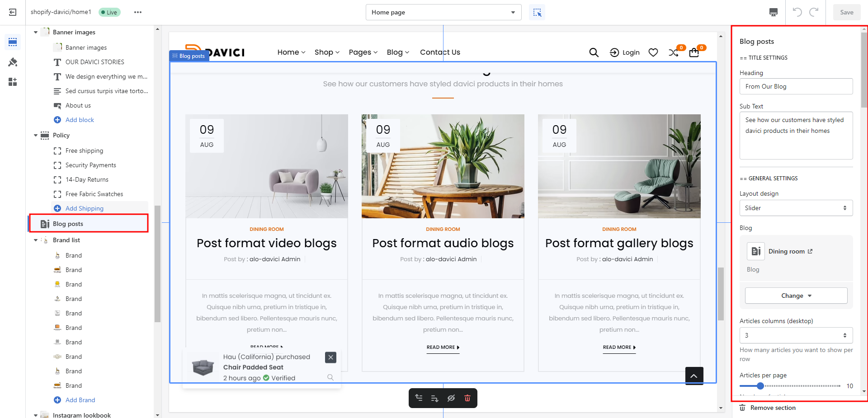This screenshot has width=868, height=418.
Task: Open the Add apps sidebar icon
Action: pyautogui.click(x=13, y=82)
